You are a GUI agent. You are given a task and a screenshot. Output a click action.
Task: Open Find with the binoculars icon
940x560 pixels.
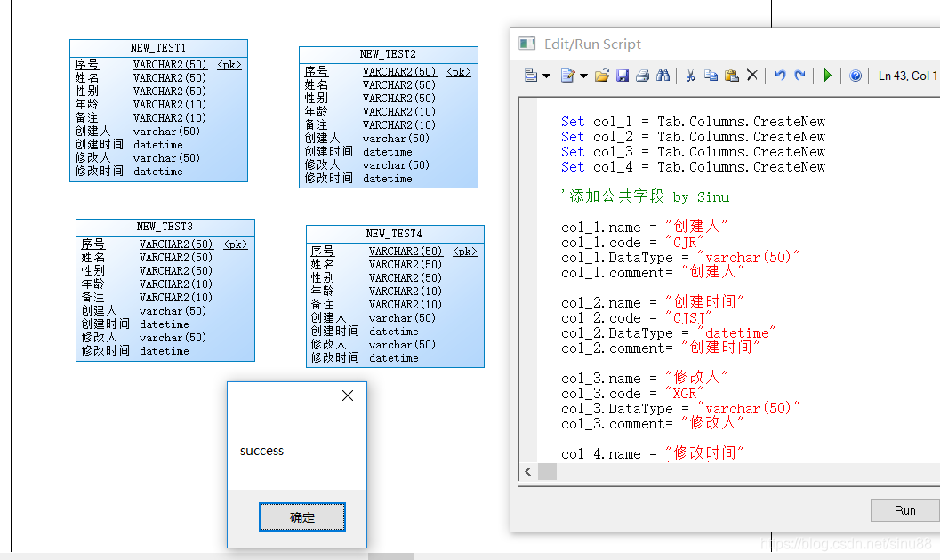663,76
